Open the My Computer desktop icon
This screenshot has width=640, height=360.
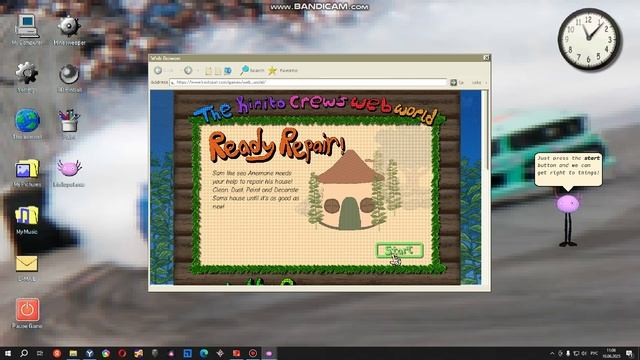(27, 29)
